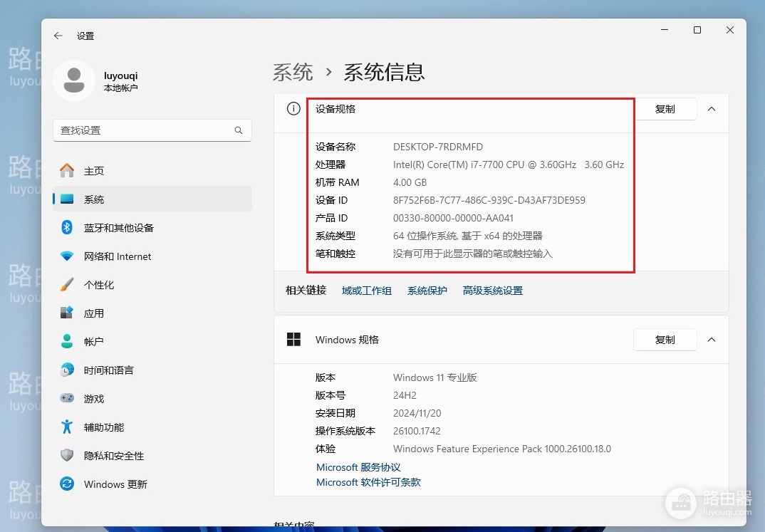Image resolution: width=765 pixels, height=532 pixels.
Task: Click the home icon beside 主页
Action: (67, 171)
